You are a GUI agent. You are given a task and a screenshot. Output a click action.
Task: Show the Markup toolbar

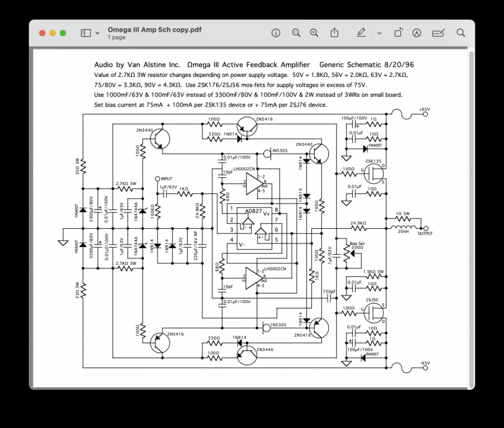pos(416,33)
